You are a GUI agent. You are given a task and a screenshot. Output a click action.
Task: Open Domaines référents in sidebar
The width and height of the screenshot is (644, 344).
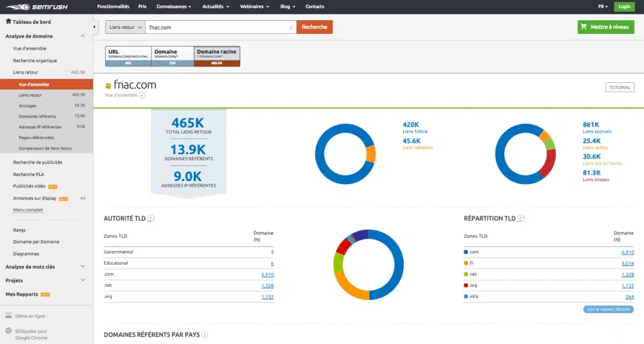pyautogui.click(x=37, y=116)
